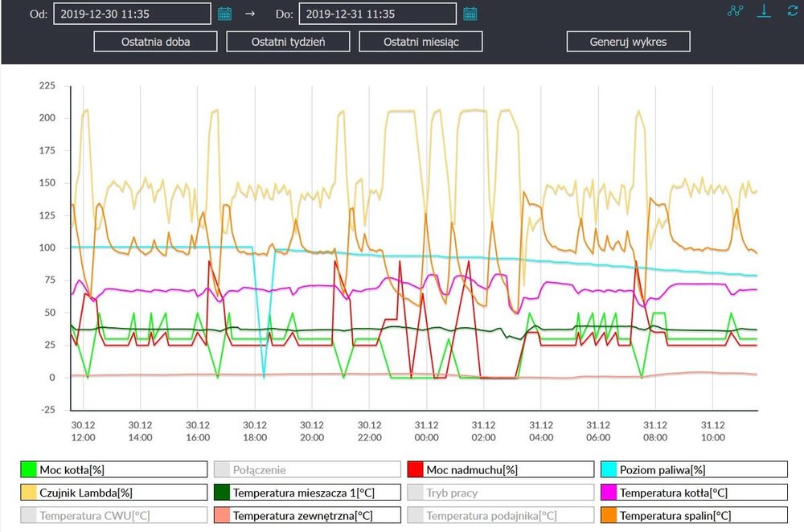Click the chart graph icon
This screenshot has width=804, height=532.
[733, 11]
